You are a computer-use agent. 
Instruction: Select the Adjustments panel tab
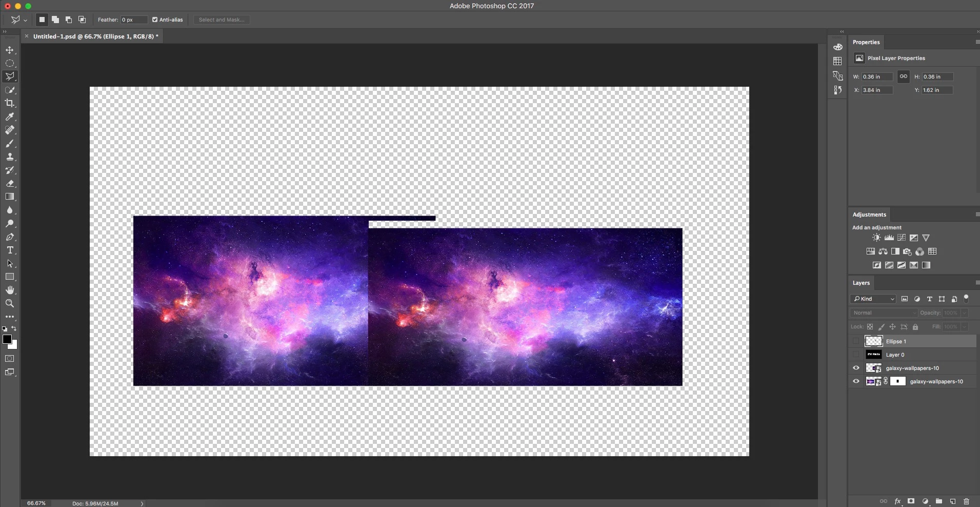tap(869, 215)
